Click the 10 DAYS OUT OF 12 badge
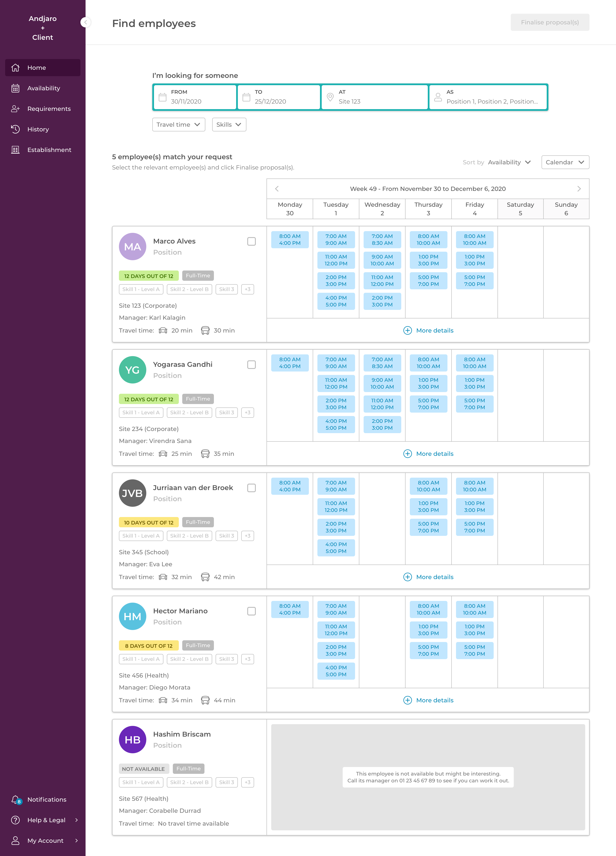This screenshot has width=616, height=856. click(149, 522)
